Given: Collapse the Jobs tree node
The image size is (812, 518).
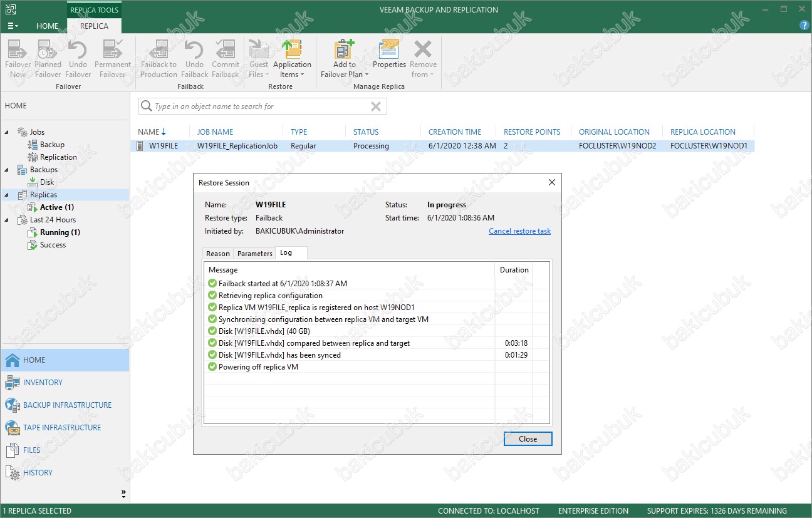Looking at the screenshot, I should (x=7, y=132).
